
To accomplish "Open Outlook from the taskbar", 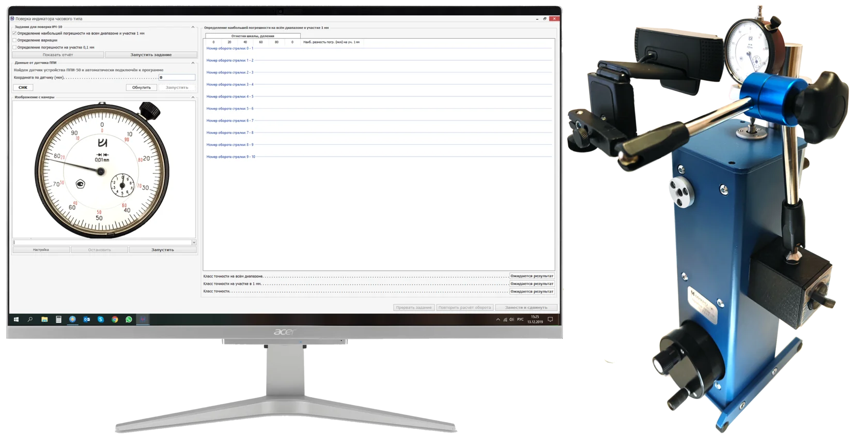I will [87, 320].
